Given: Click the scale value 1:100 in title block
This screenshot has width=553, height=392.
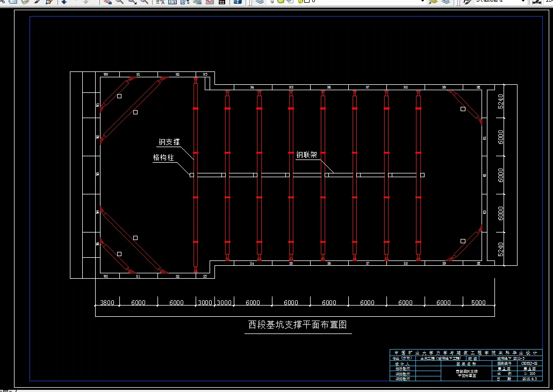Looking at the screenshot, I should click(x=530, y=374).
